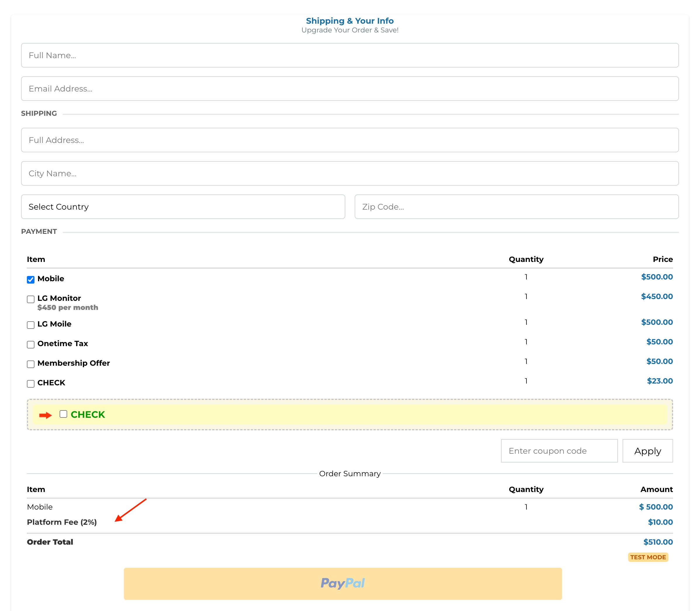
Task: Enable the LG Moile checkbox
Action: 31,325
